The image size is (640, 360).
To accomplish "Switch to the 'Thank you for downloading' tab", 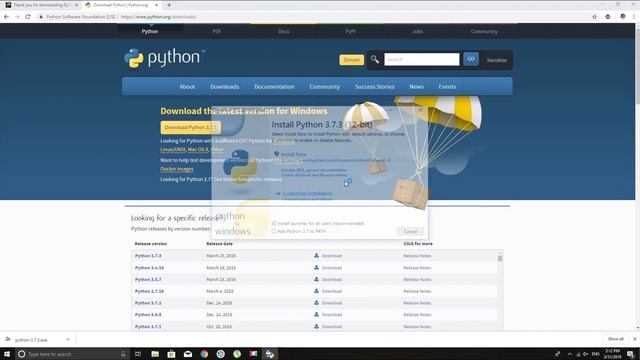I will (x=41, y=5).
